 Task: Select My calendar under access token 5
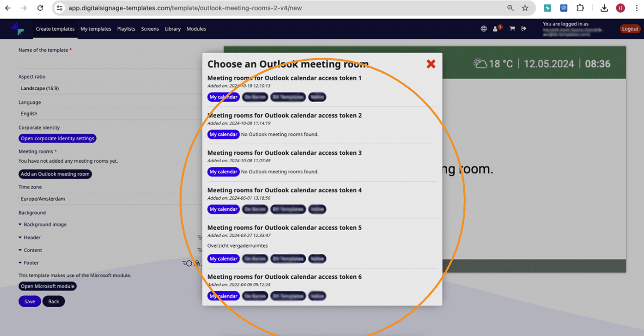pos(223,259)
